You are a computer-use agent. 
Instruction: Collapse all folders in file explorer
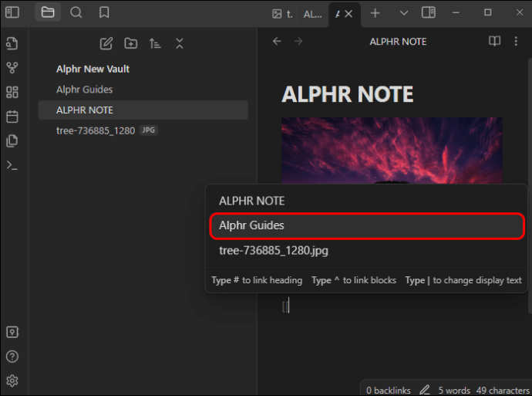[180, 43]
